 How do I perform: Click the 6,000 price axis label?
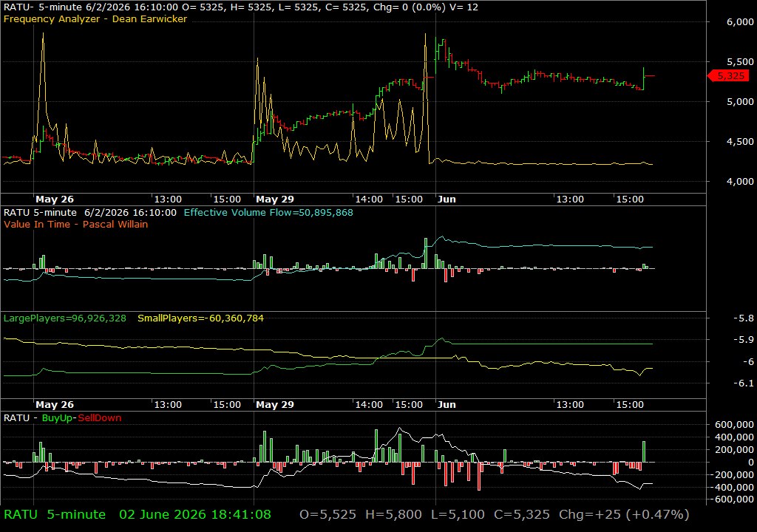coord(739,21)
